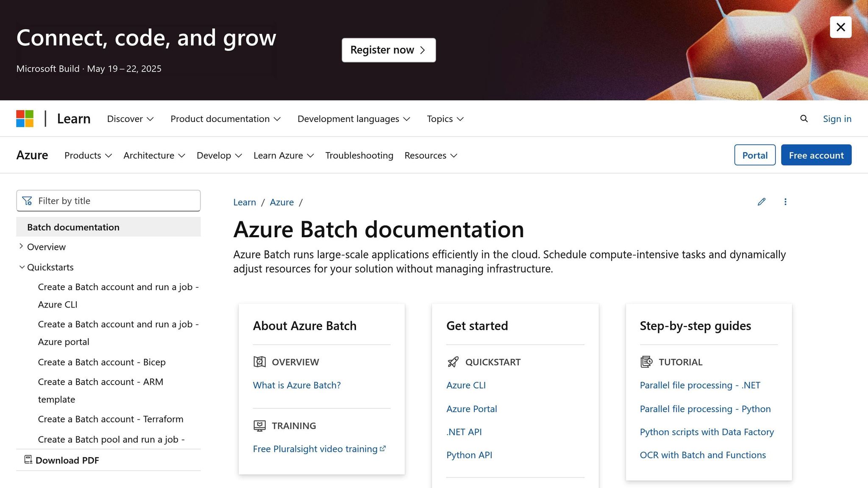Collapse the Quickstarts tree node
The width and height of the screenshot is (868, 488).
click(x=22, y=267)
